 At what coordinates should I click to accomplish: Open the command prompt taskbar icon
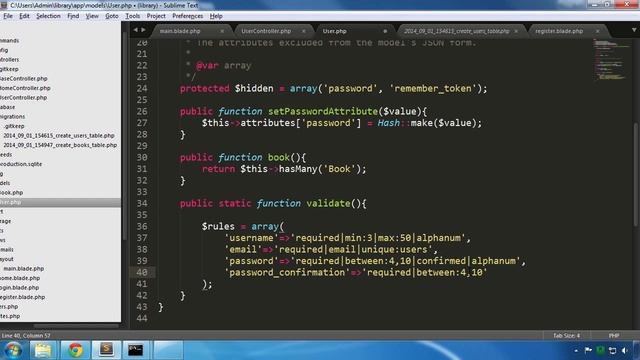tap(136, 350)
